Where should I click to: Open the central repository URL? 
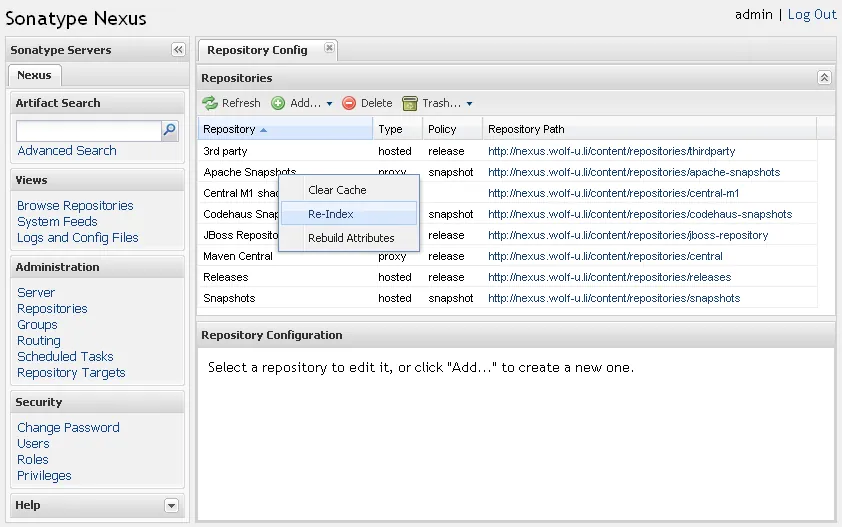(605, 256)
